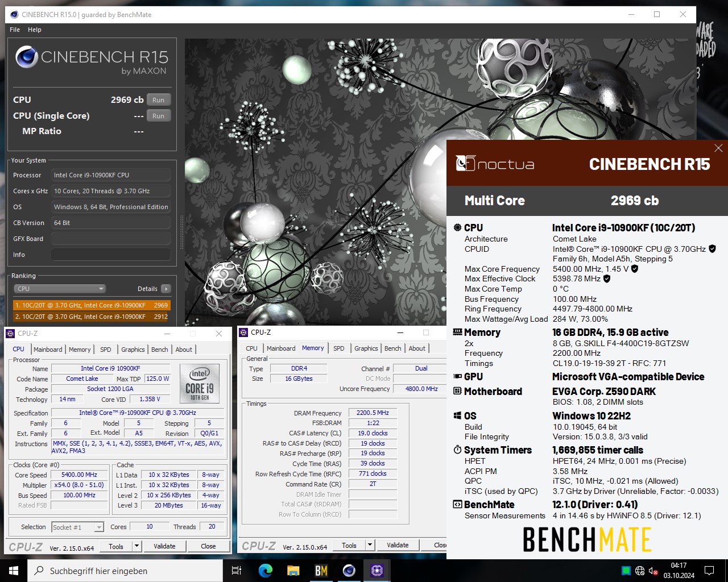Click the CPU-Z title bar icon of left window
Screen dimensions: 728x582
pos(10,334)
